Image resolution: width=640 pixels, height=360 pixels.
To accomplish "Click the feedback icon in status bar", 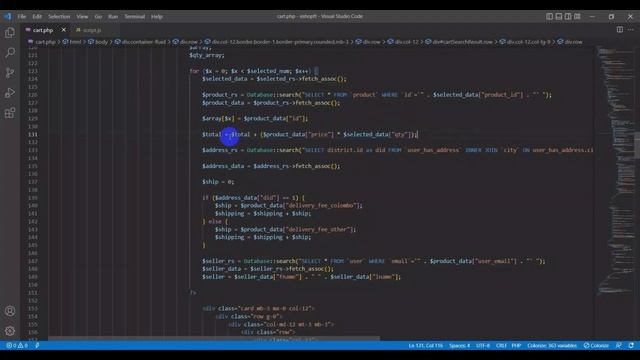I will (618, 345).
